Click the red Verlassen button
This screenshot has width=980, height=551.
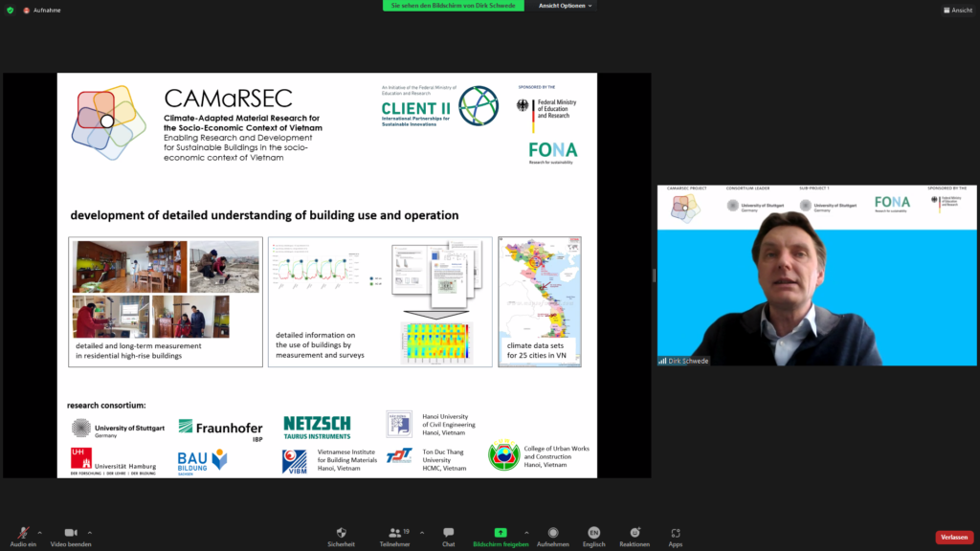point(953,537)
